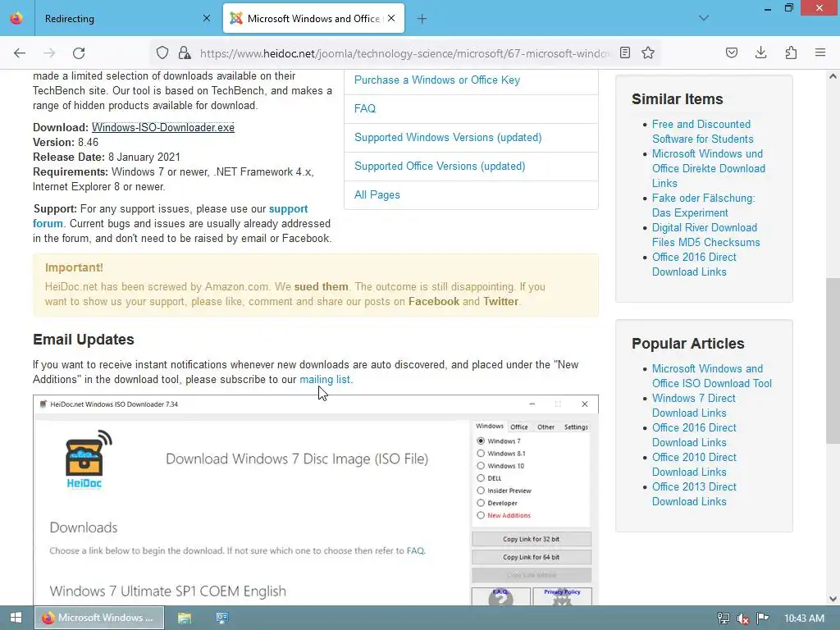Open the All Pages entry
This screenshot has height=630, width=840.
coord(377,195)
